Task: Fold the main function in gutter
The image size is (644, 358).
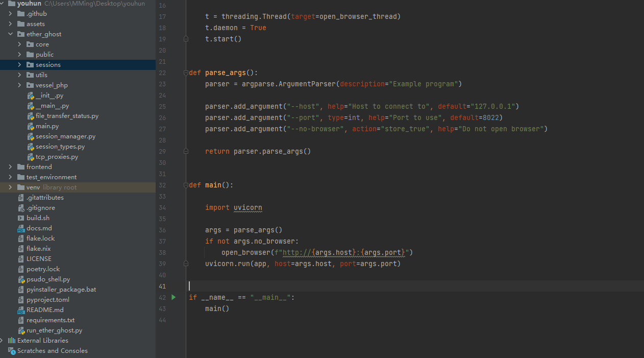Action: tap(186, 185)
